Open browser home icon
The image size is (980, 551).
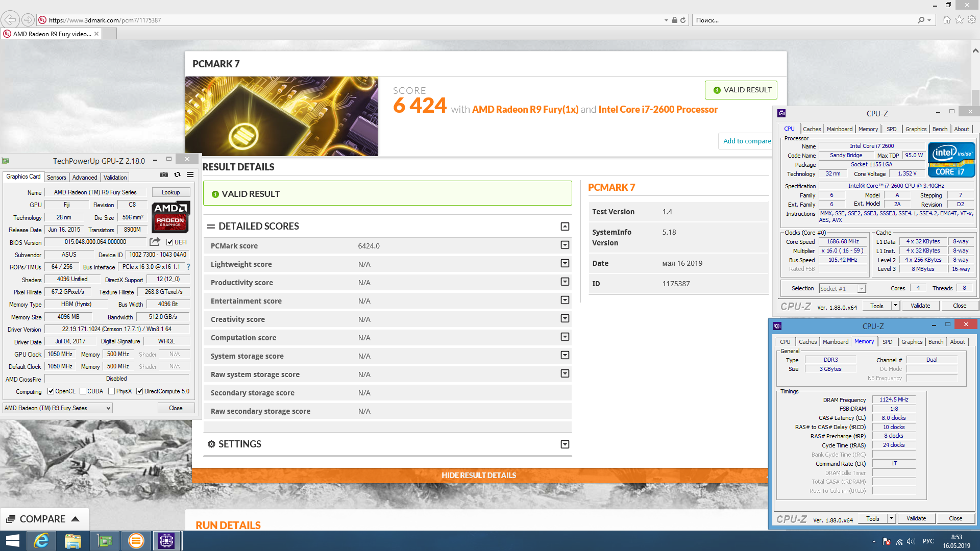[x=947, y=19]
